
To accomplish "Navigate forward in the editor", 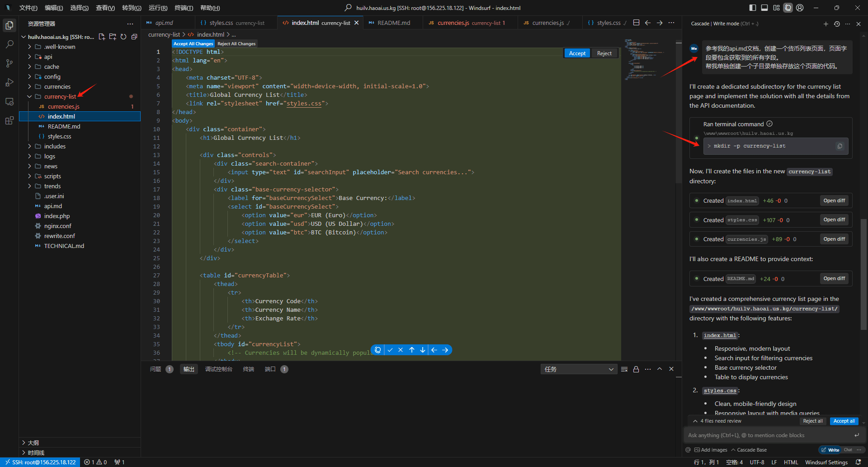I will point(660,23).
